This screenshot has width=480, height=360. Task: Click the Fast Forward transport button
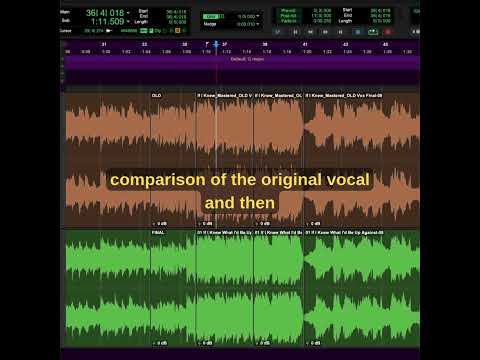(x=325, y=32)
